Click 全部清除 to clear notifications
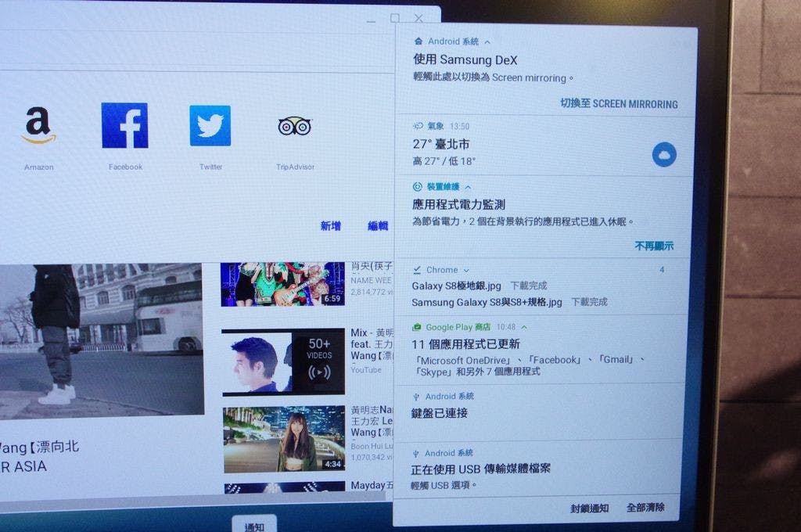The image size is (801, 532). [645, 508]
